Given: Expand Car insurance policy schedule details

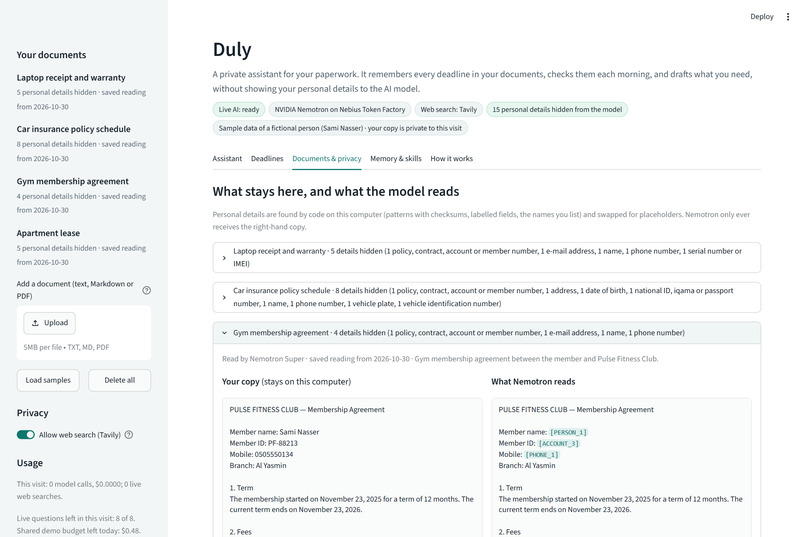Looking at the screenshot, I should [486, 297].
